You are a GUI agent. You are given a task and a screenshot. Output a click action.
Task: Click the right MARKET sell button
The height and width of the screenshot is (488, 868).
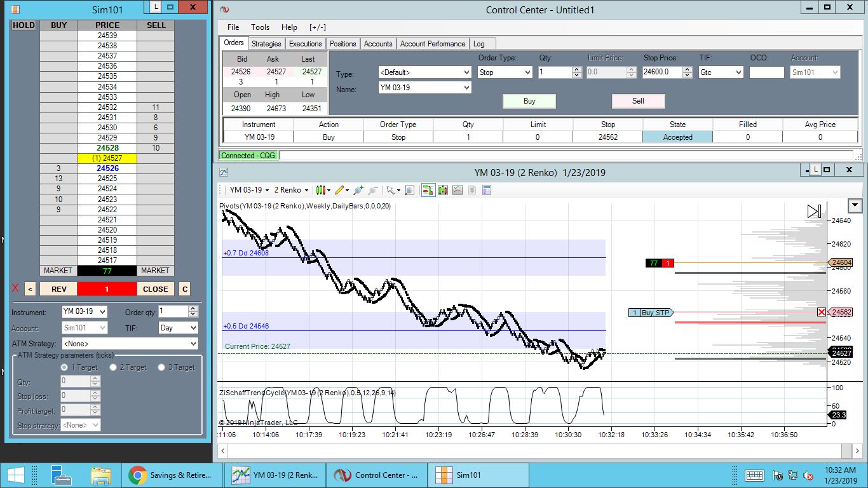[156, 271]
